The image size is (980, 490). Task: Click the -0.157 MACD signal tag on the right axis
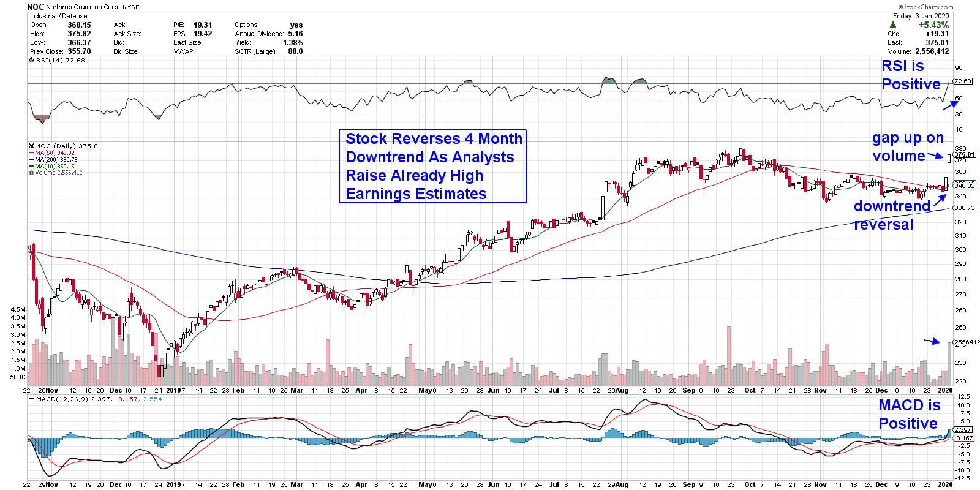[963, 438]
